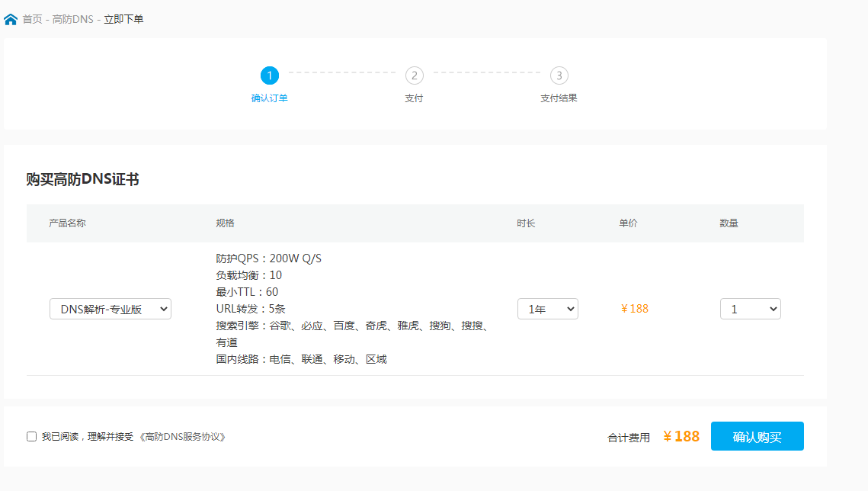Click step 3 circle icon for 支付结果

coord(559,76)
